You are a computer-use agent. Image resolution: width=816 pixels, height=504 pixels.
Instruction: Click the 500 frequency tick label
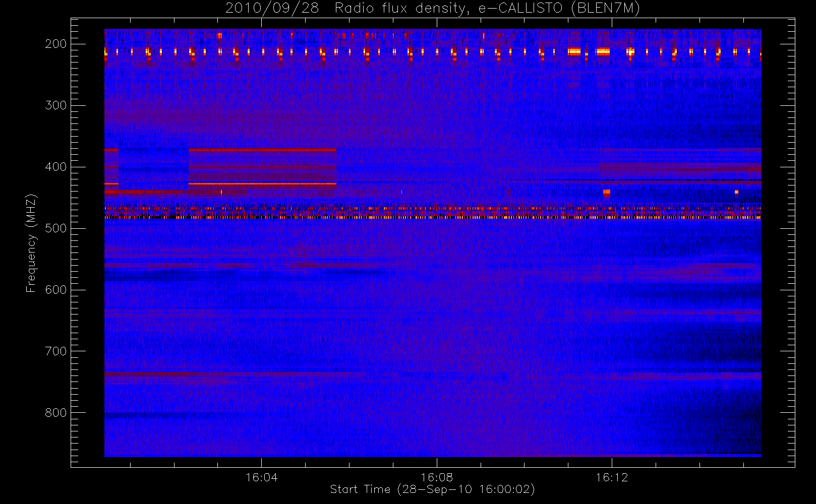(55, 228)
